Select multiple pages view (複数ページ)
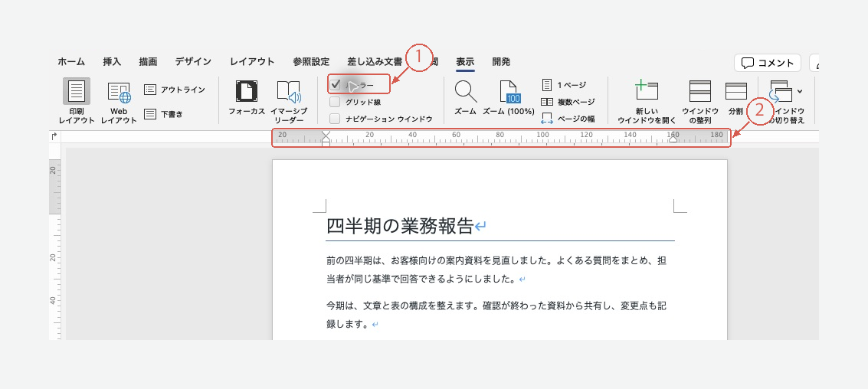Image resolution: width=868 pixels, height=389 pixels. [568, 102]
